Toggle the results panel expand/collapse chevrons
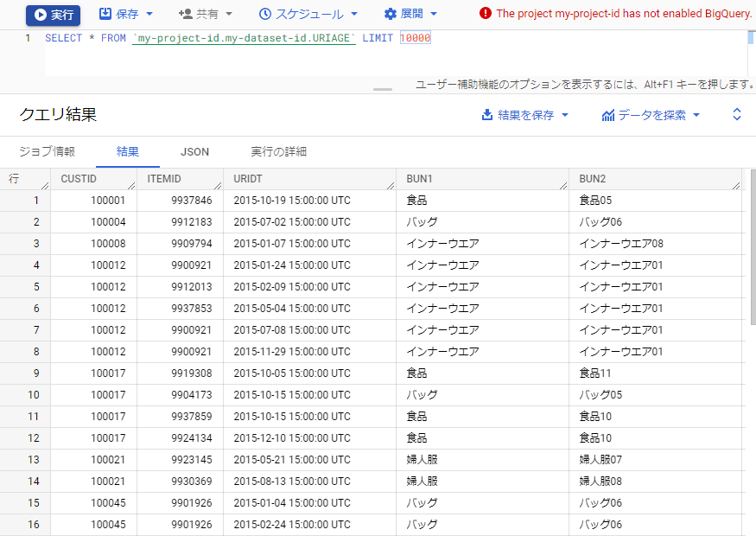 pyautogui.click(x=737, y=114)
